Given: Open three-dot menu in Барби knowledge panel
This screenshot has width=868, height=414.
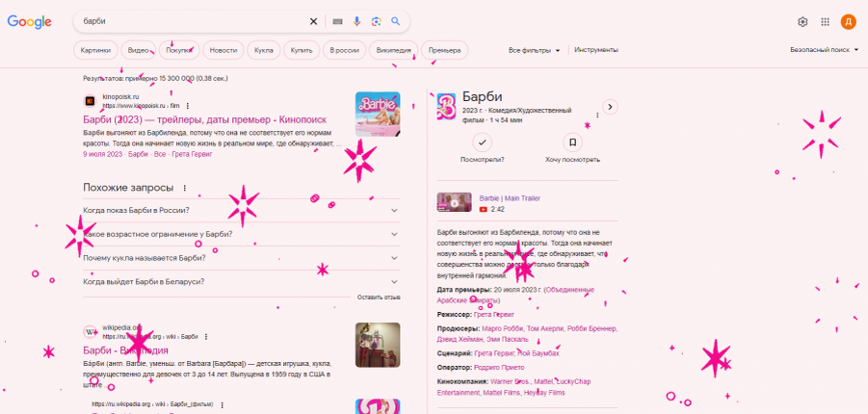Looking at the screenshot, I should [597, 116].
